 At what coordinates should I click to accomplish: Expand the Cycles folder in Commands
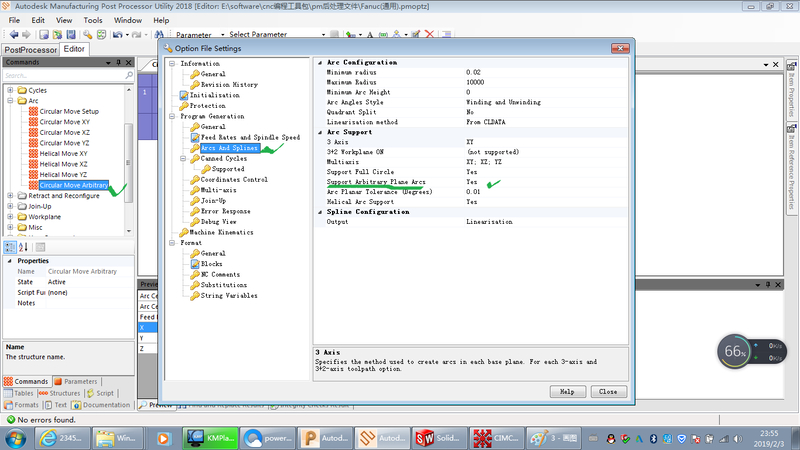[10, 90]
